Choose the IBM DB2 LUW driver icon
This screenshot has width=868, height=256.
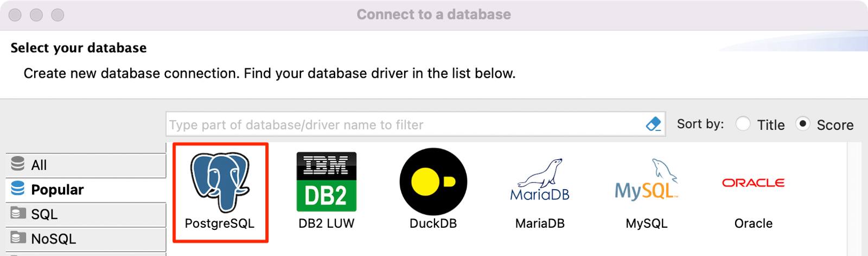(326, 182)
